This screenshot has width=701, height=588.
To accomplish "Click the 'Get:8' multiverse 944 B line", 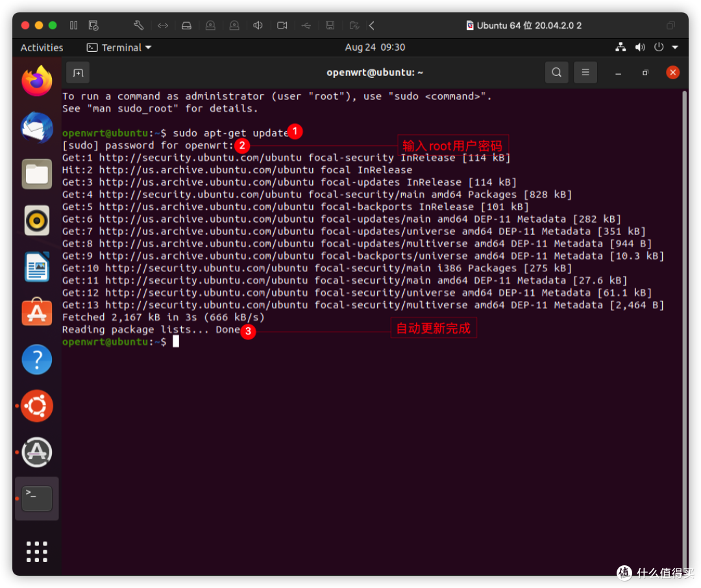I will click(x=357, y=244).
